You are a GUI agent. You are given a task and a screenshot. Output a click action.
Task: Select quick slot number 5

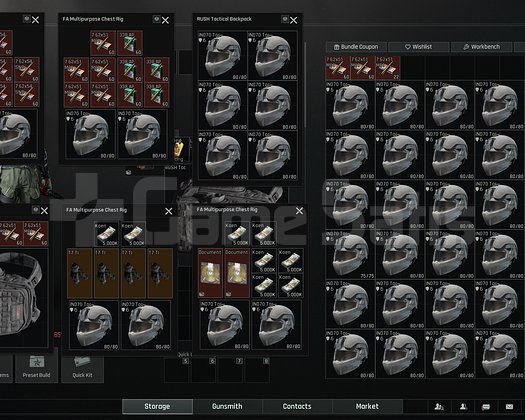click(177, 370)
